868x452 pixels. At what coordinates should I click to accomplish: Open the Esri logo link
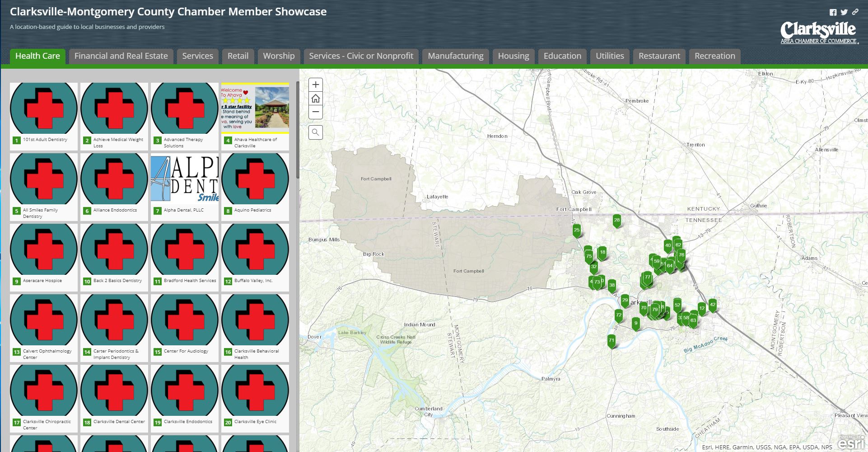pos(851,443)
